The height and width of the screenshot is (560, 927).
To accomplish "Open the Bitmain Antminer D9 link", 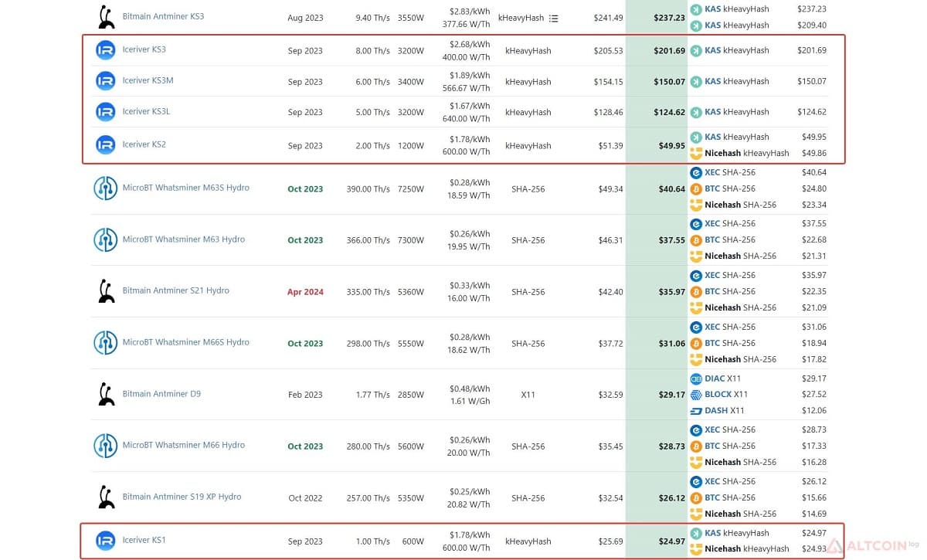I will 161,394.
